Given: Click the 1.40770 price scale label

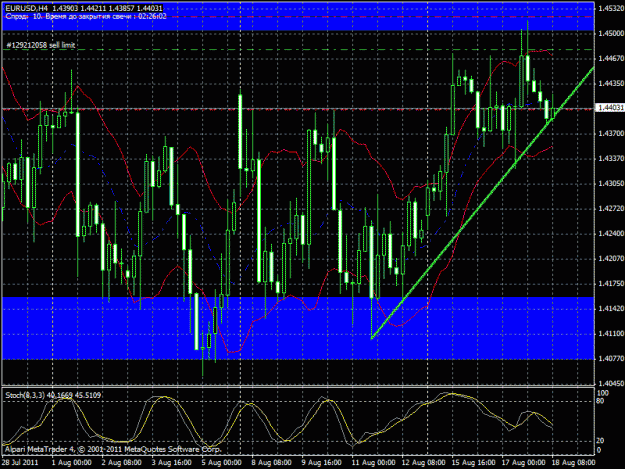Looking at the screenshot, I should coord(611,359).
